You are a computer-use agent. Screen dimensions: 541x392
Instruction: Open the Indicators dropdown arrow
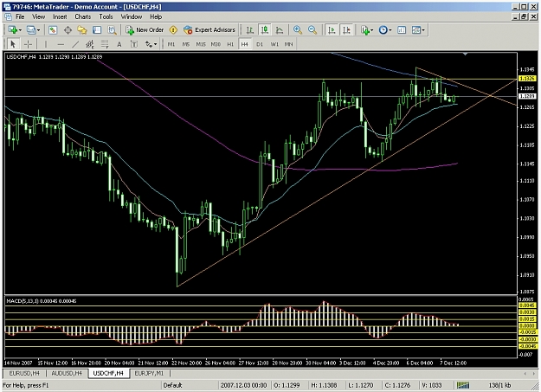click(x=372, y=30)
